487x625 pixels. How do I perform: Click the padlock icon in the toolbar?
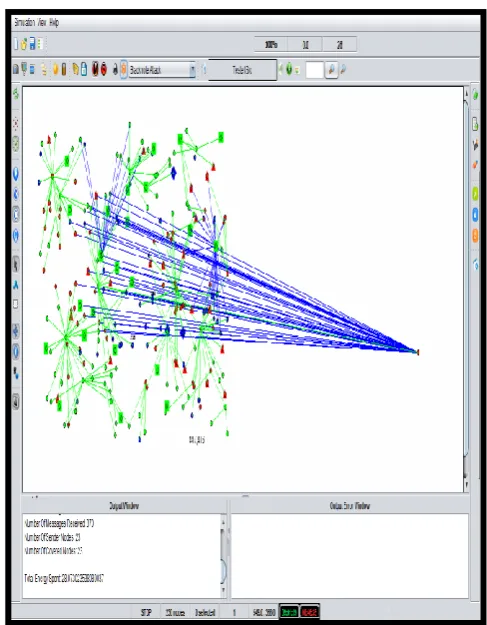[116, 70]
